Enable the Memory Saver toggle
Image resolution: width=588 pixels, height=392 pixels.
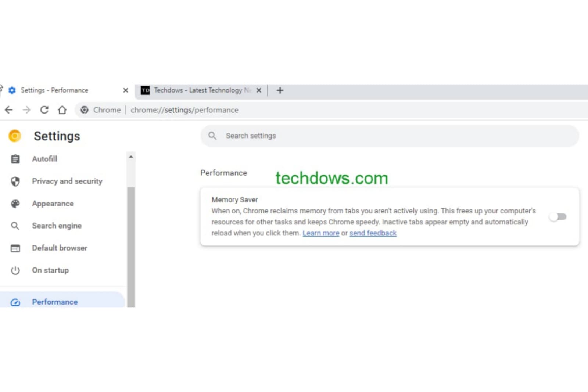point(557,217)
